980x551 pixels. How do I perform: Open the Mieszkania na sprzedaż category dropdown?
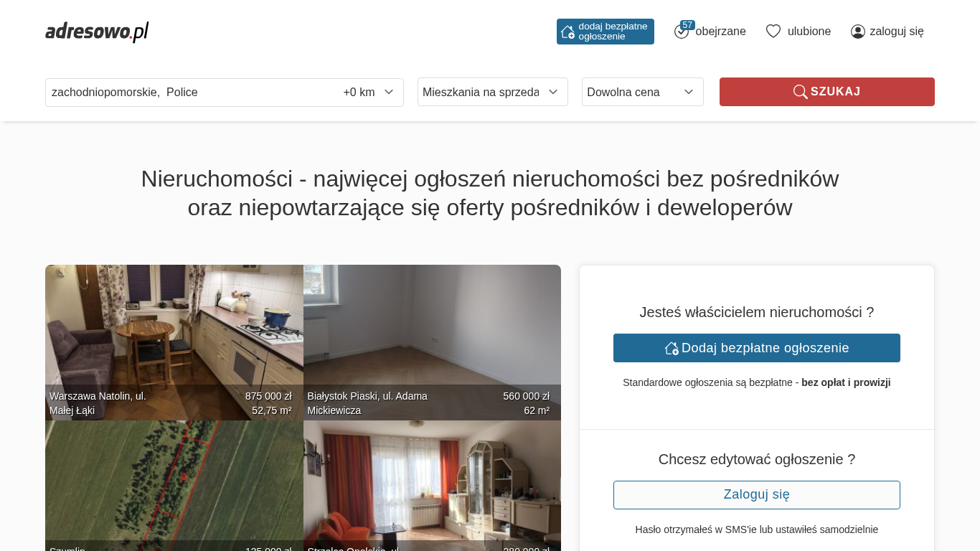[493, 92]
